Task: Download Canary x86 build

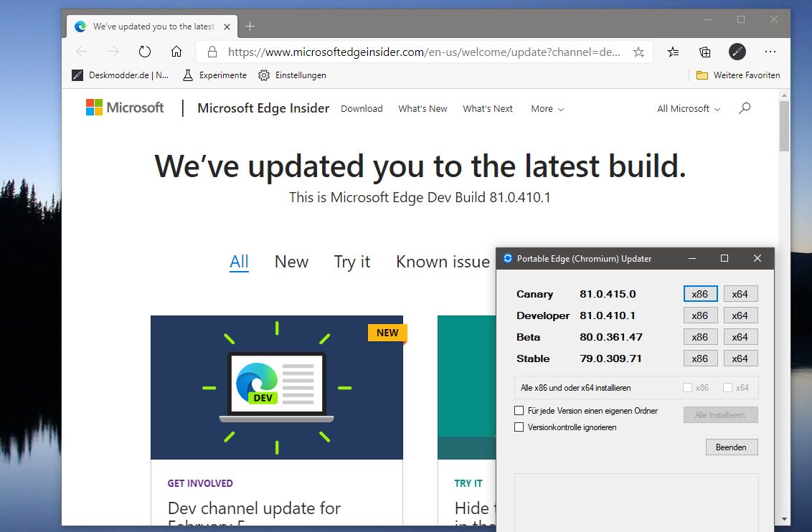Action: 700,294
